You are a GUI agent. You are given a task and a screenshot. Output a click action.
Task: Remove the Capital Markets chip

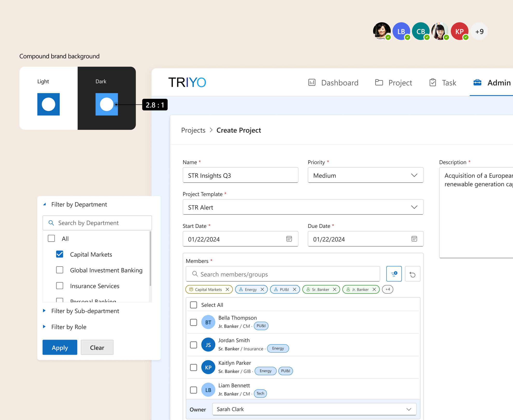pyautogui.click(x=227, y=289)
